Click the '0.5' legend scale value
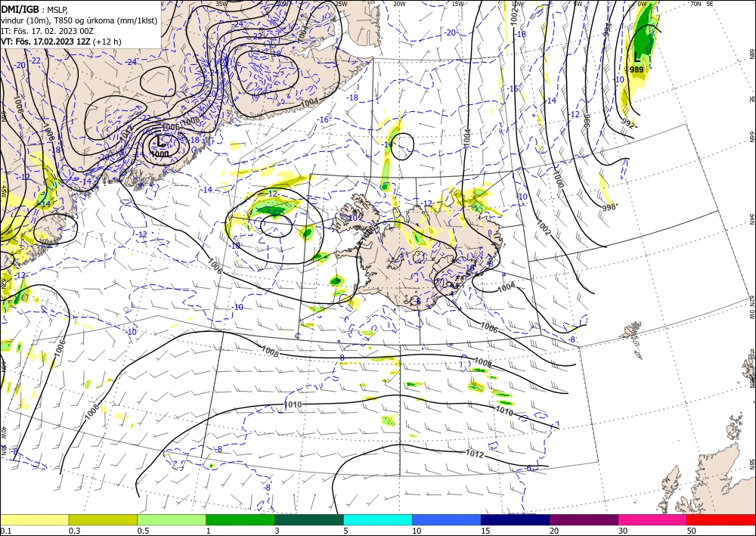The width and height of the screenshot is (756, 536). point(143,531)
